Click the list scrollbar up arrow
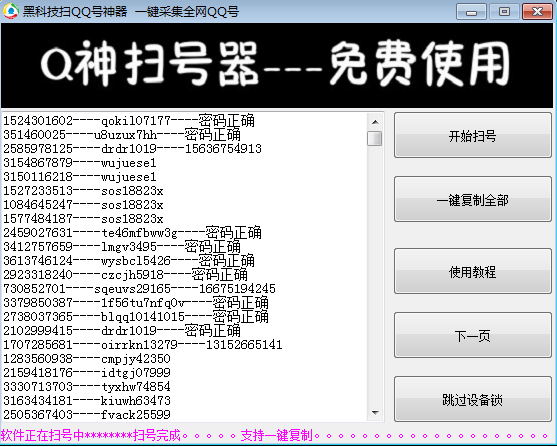This screenshot has width=557, height=447. (375, 122)
